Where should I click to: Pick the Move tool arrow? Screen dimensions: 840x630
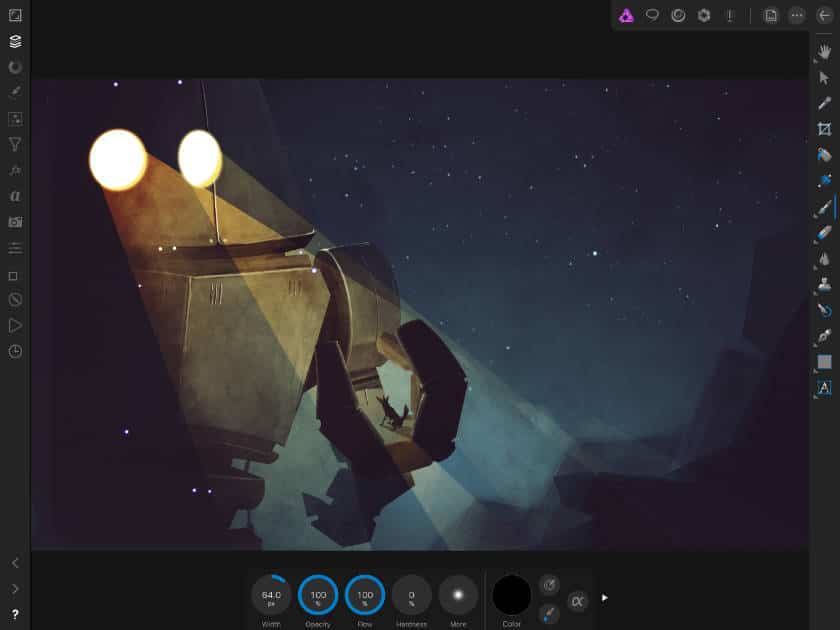pos(824,77)
